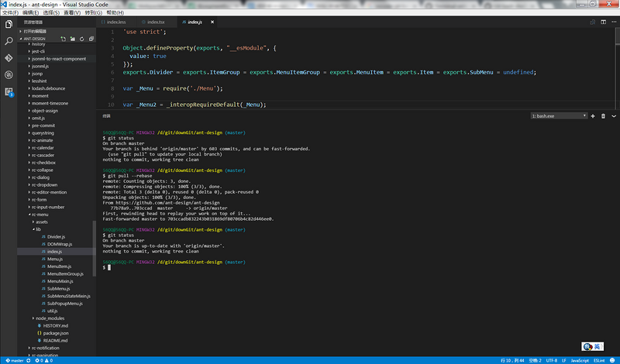Click the terminal panel title label
Viewport: 620px width, 364px height.
coord(106,116)
